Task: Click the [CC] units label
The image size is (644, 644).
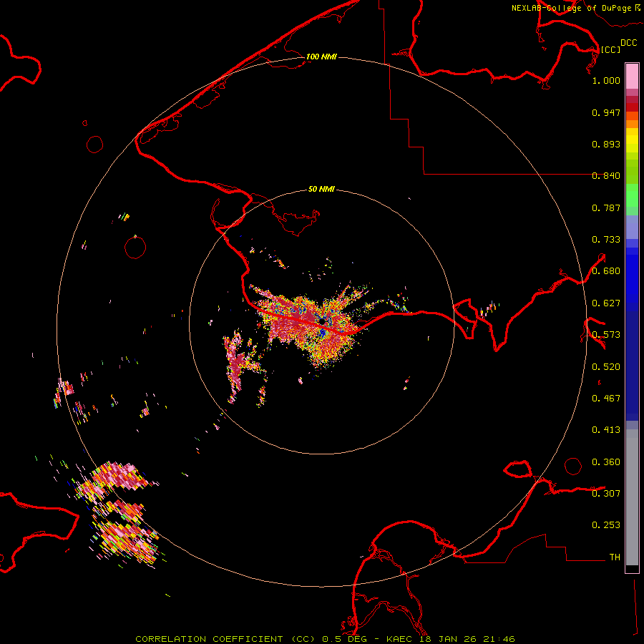Action: tap(610, 49)
